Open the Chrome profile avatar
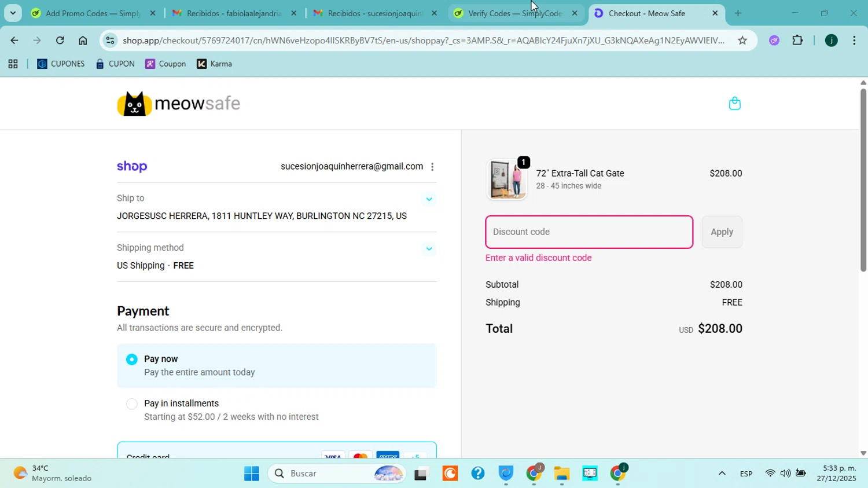This screenshot has width=868, height=488. pyautogui.click(x=831, y=40)
